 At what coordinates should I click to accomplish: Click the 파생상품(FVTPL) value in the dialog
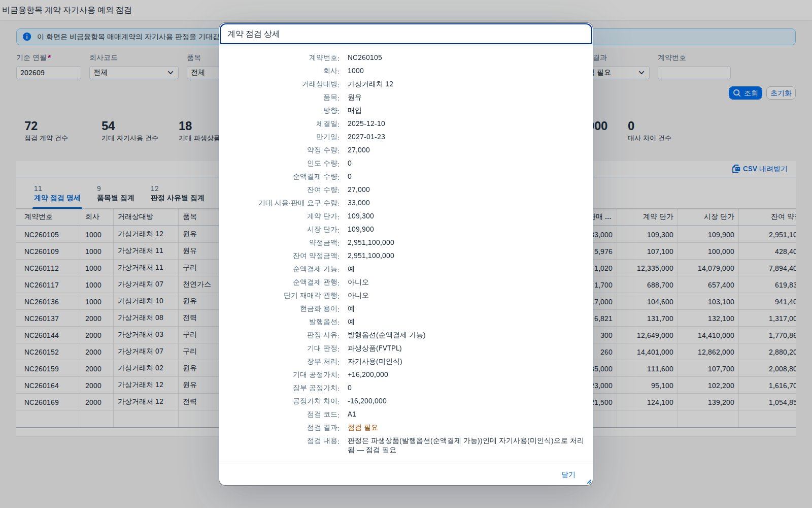375,348
